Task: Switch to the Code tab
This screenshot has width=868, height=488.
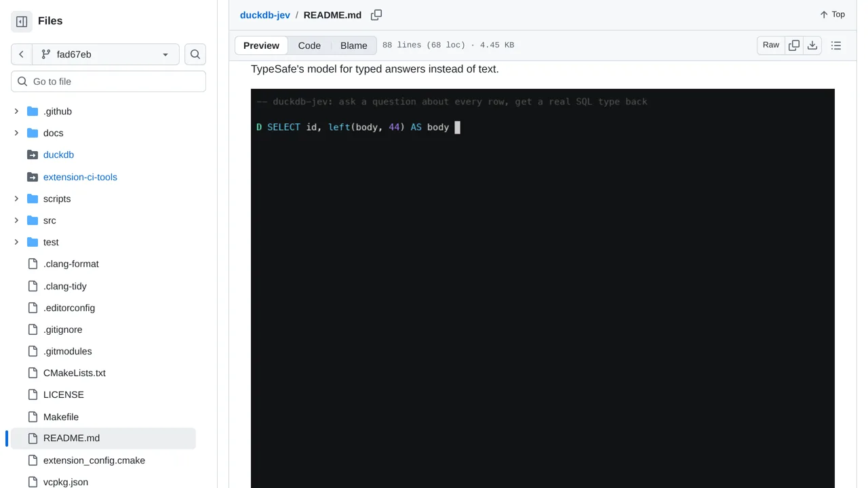Action: point(309,45)
